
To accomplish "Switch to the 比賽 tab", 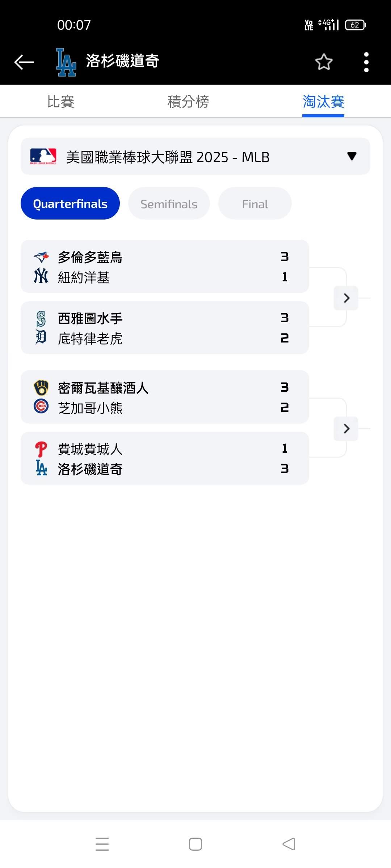I will (x=61, y=102).
